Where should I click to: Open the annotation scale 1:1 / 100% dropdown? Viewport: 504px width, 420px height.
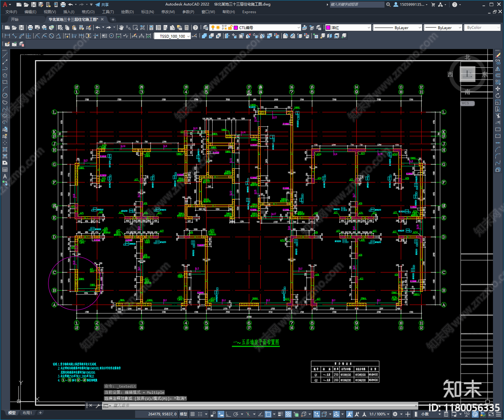click(x=380, y=414)
